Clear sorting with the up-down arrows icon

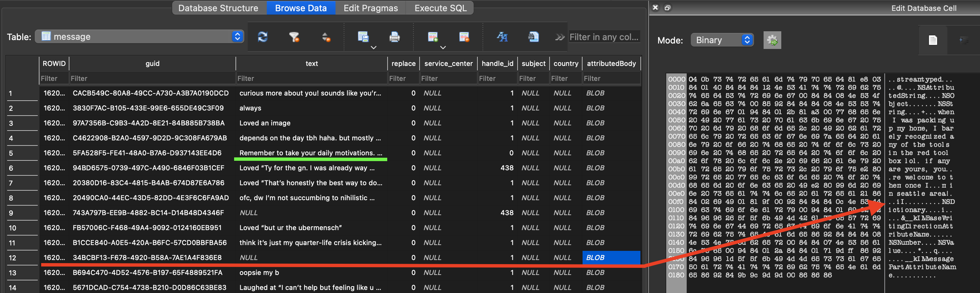click(326, 37)
